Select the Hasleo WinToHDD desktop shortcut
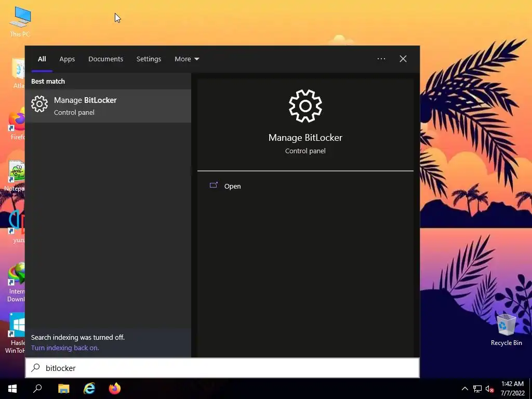Viewport: 532px width, 399px height. coord(15,333)
